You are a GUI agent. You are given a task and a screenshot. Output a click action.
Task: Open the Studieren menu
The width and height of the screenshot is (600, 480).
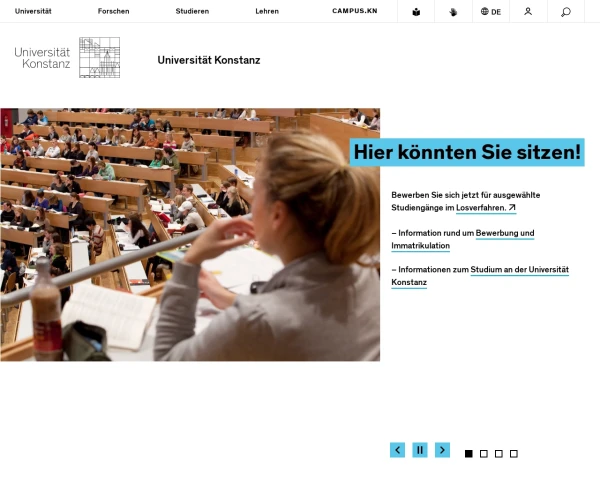[x=192, y=11]
